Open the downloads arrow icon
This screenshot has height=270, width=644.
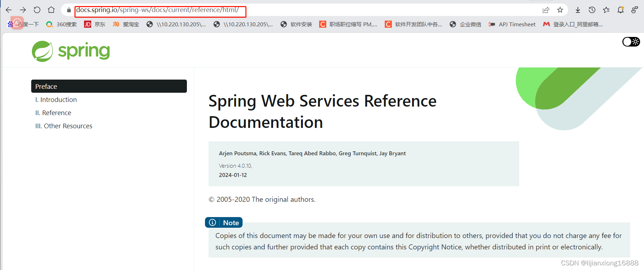point(578,10)
